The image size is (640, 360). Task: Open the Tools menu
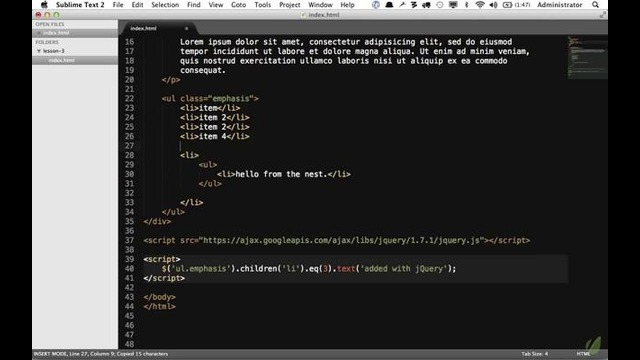pyautogui.click(x=262, y=5)
